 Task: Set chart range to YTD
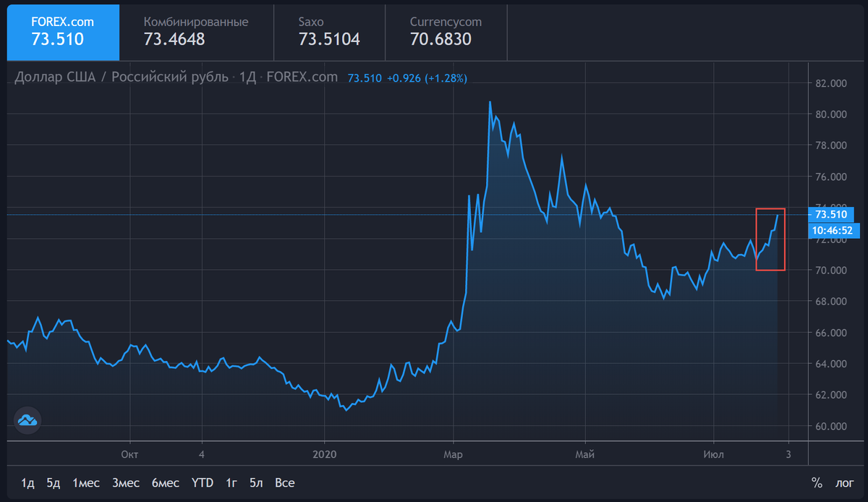(203, 482)
